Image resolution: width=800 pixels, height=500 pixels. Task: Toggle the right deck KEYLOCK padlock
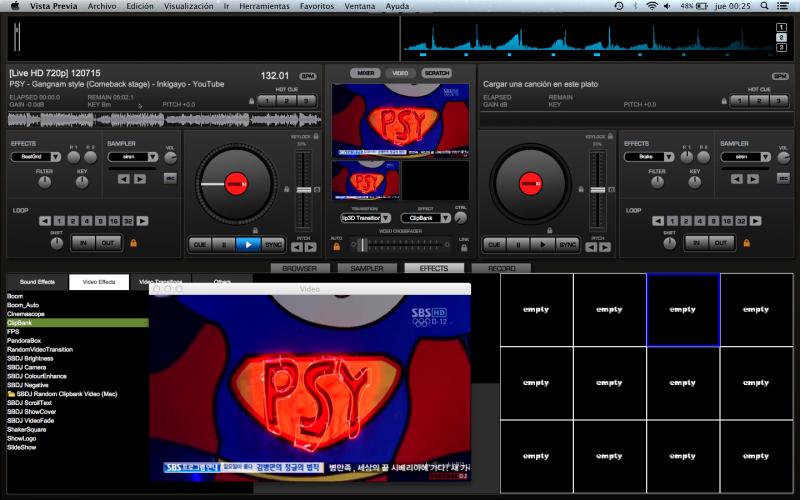pyautogui.click(x=610, y=136)
